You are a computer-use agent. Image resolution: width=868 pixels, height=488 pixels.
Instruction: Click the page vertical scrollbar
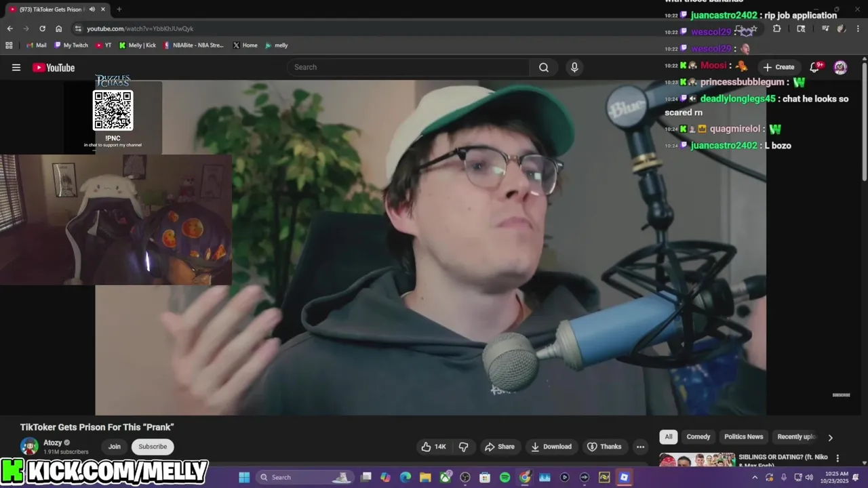(x=865, y=122)
